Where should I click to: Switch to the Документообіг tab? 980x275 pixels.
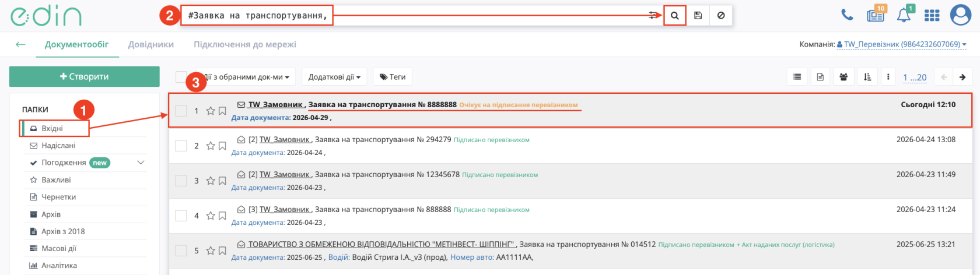click(77, 44)
